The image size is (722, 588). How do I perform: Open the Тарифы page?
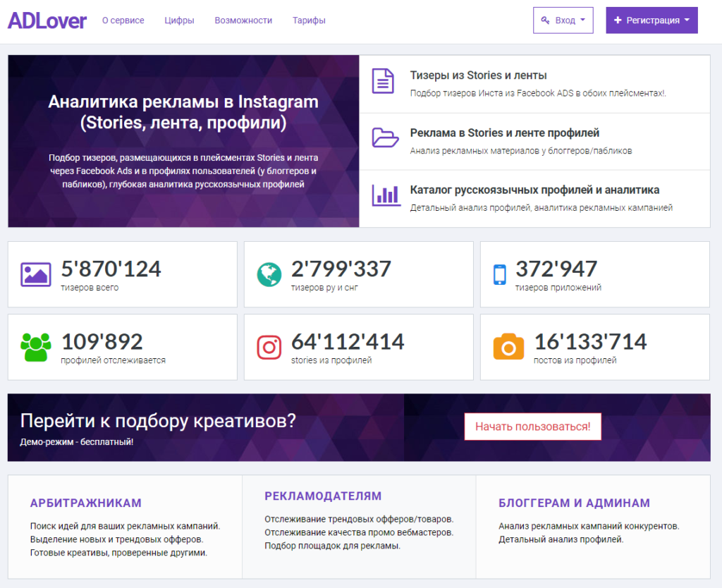(309, 20)
